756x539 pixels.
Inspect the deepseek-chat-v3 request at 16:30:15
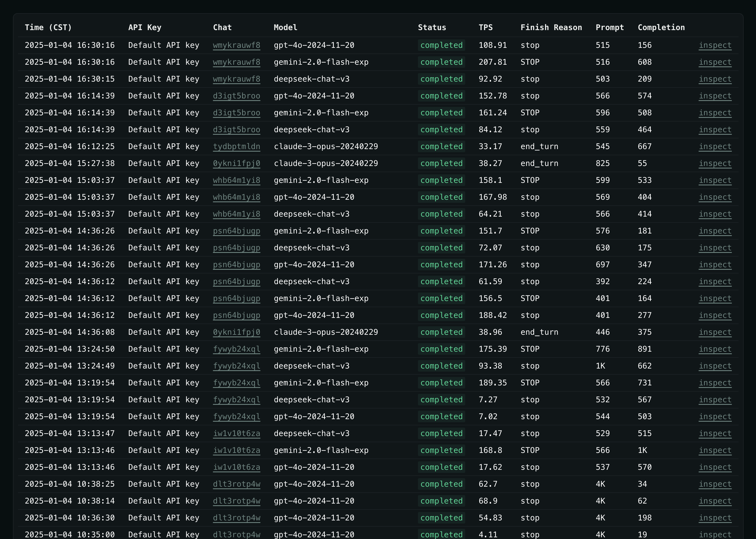point(715,79)
